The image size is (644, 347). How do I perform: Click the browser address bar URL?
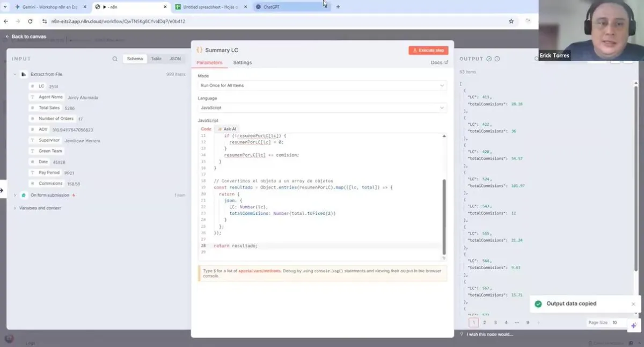click(x=119, y=21)
